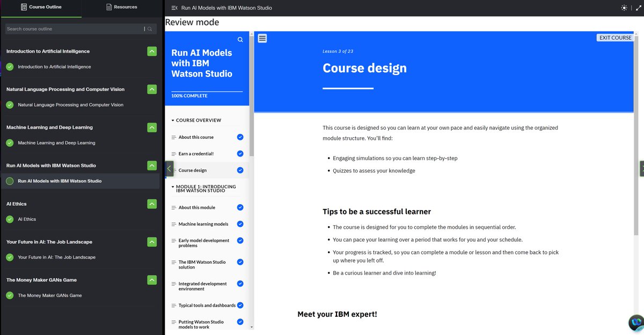Viewport: 644px width, 335px height.
Task: Click the EXIT COURSE button
Action: [615, 38]
